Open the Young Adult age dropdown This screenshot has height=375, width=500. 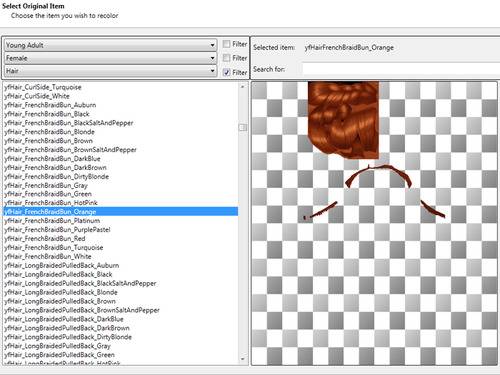[x=110, y=45]
